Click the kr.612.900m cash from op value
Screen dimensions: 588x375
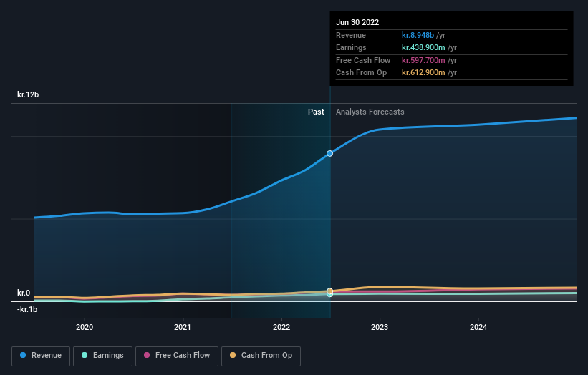[x=423, y=73]
